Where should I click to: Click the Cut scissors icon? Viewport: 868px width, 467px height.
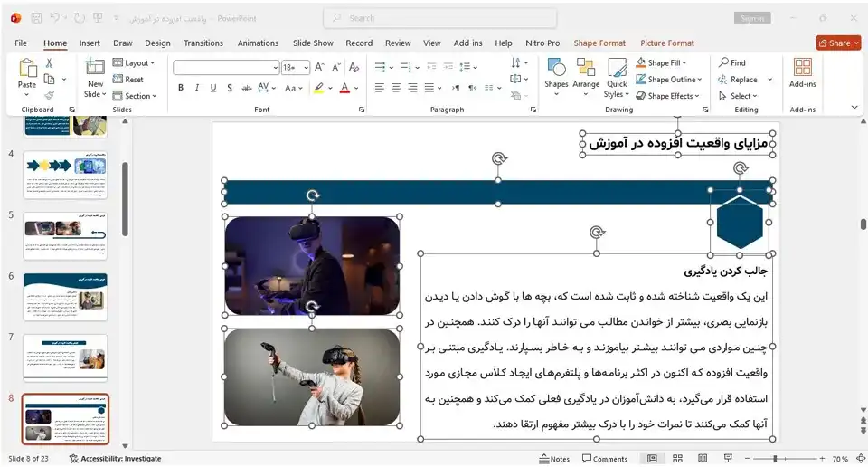(49, 63)
